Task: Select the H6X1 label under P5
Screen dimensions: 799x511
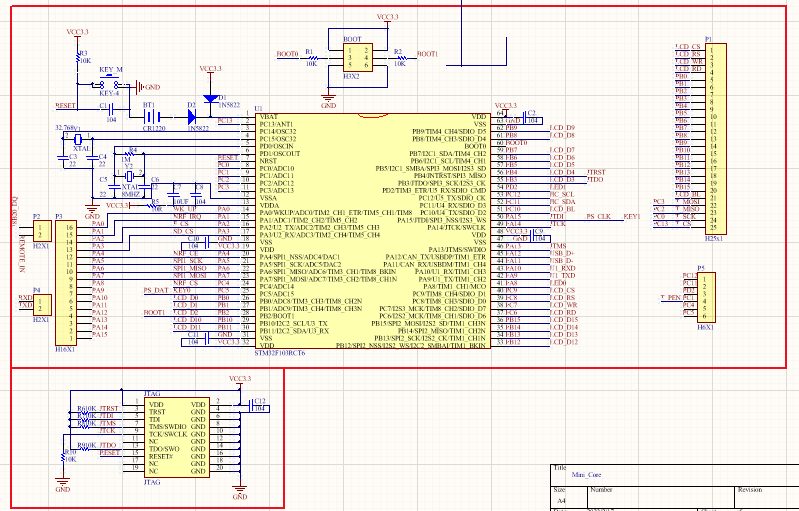Action: pos(706,327)
